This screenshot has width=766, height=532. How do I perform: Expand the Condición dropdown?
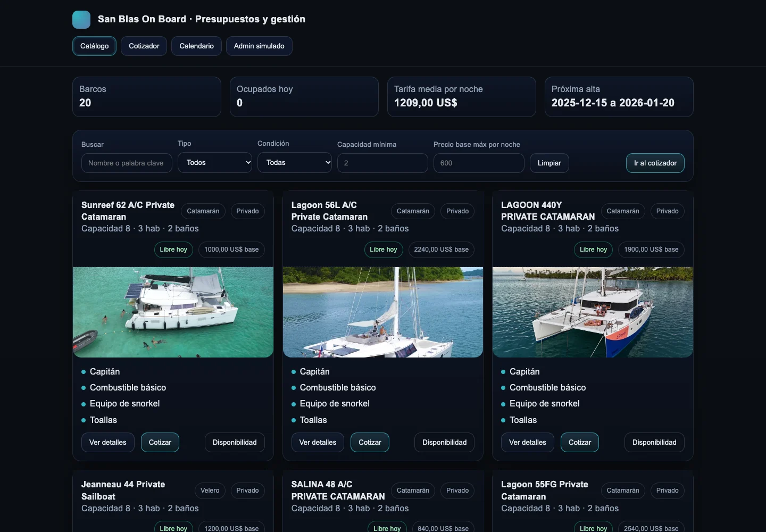pos(295,163)
